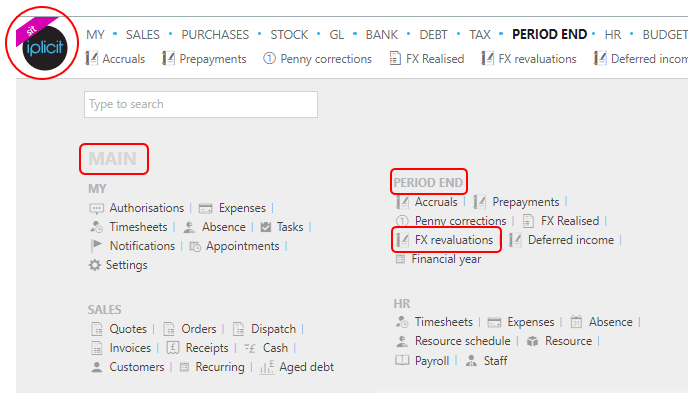Click the Resource schedule link

click(x=462, y=341)
